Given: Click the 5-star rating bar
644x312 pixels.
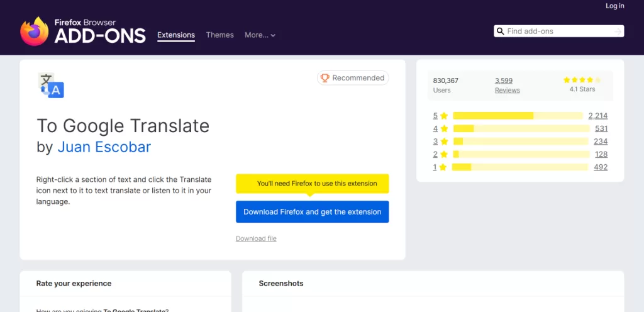Looking at the screenshot, I should click(518, 116).
